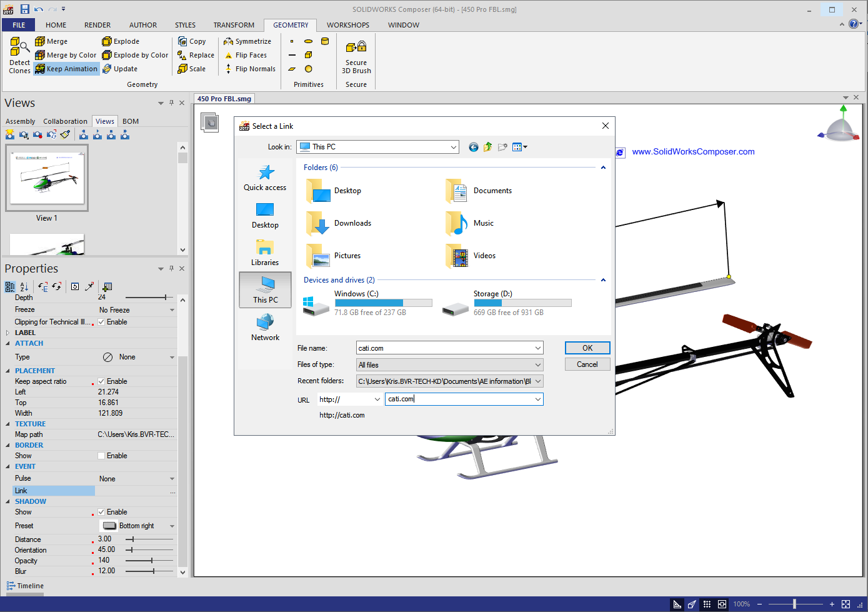Image resolution: width=868 pixels, height=612 pixels.
Task: Click the Symmetrize tool icon
Action: click(229, 41)
